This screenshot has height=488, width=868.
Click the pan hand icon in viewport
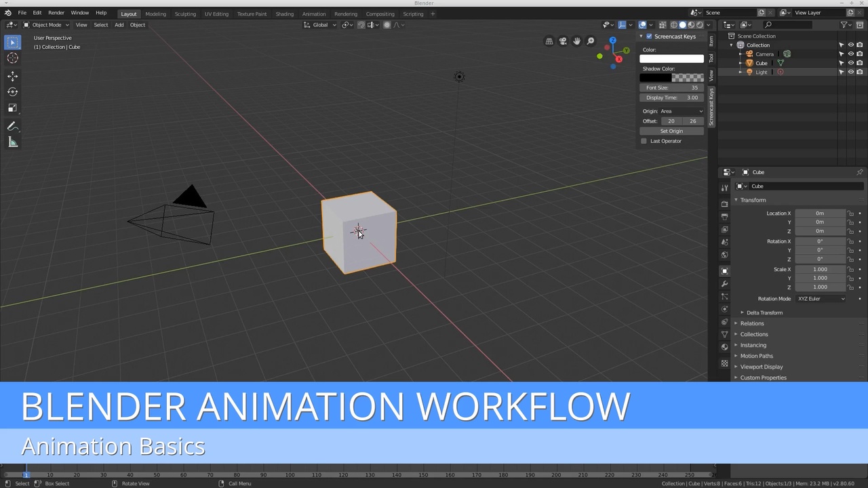[577, 41]
